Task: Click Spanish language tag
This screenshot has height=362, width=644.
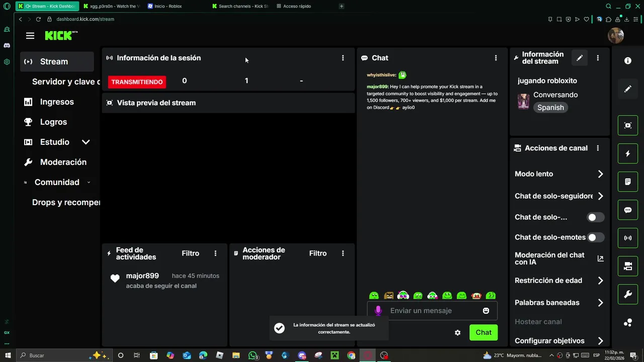Action: (x=550, y=108)
